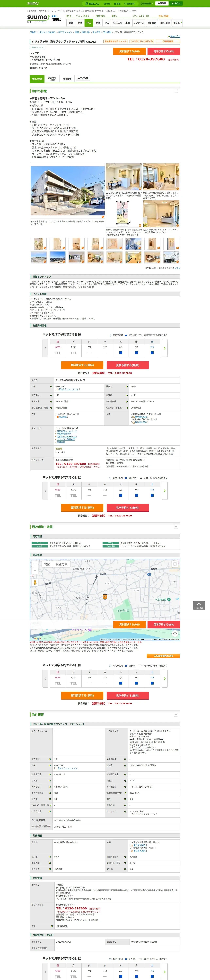Select 7/5 blue slot in calendar under 物件詳細情報
Image resolution: width=210 pixels, height=980 pixels.
tap(152, 353)
